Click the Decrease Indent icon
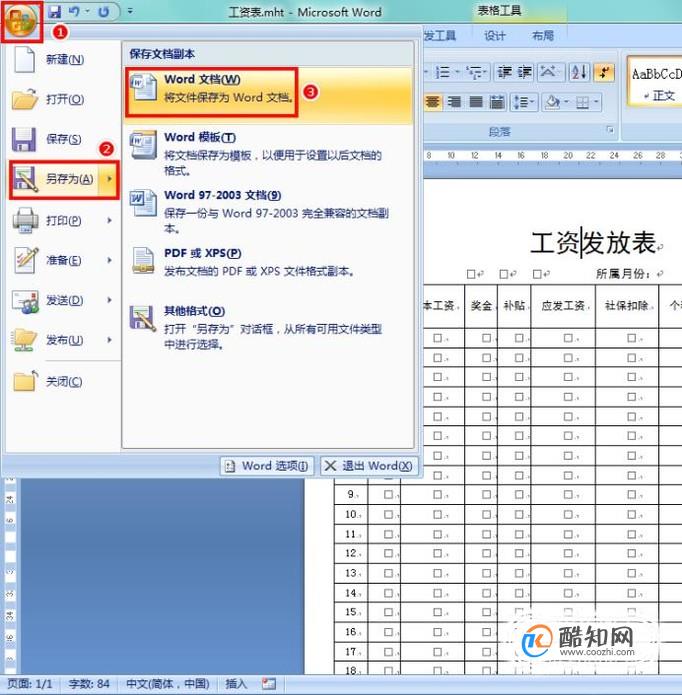 [504, 72]
